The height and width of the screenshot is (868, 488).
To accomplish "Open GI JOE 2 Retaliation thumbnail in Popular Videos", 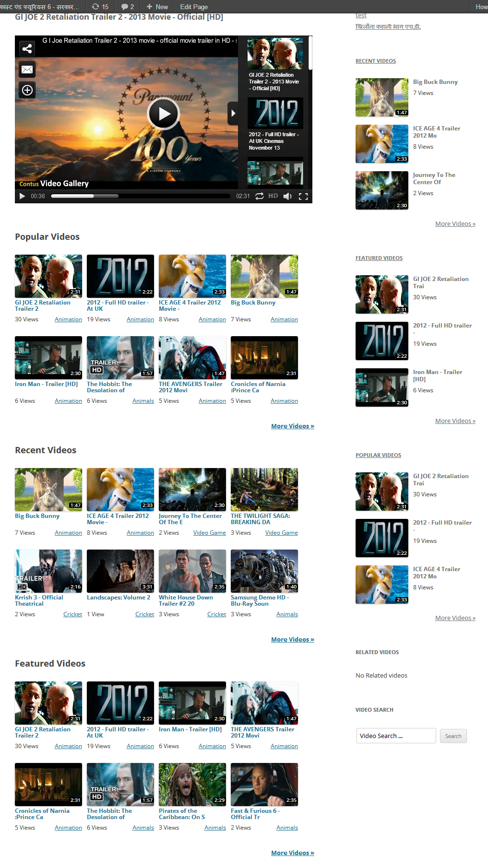I will (x=48, y=276).
